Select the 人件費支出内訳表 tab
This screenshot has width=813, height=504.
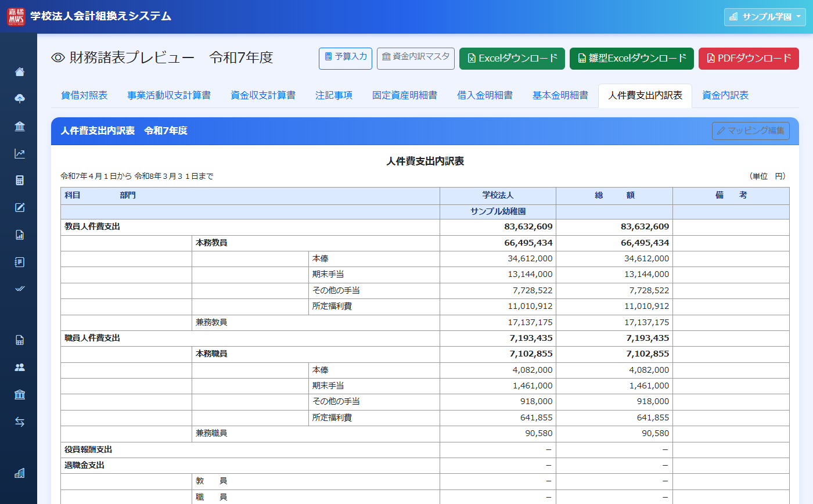coord(645,96)
